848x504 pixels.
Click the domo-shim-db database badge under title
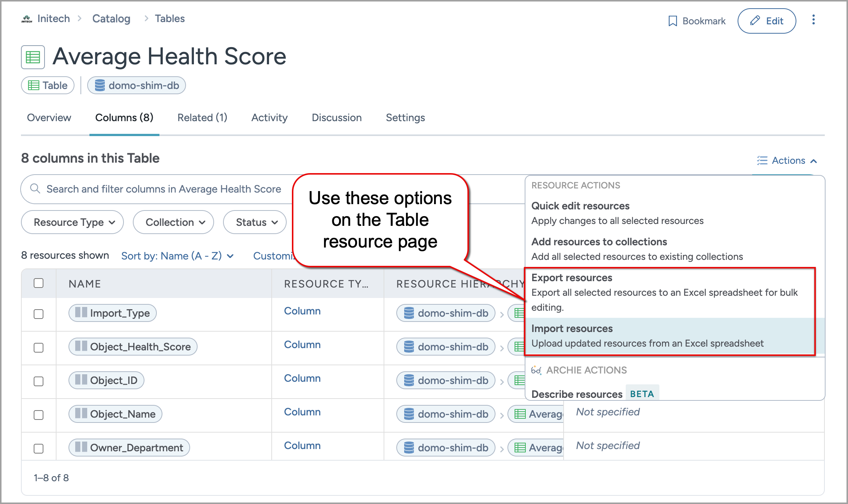[x=137, y=86]
